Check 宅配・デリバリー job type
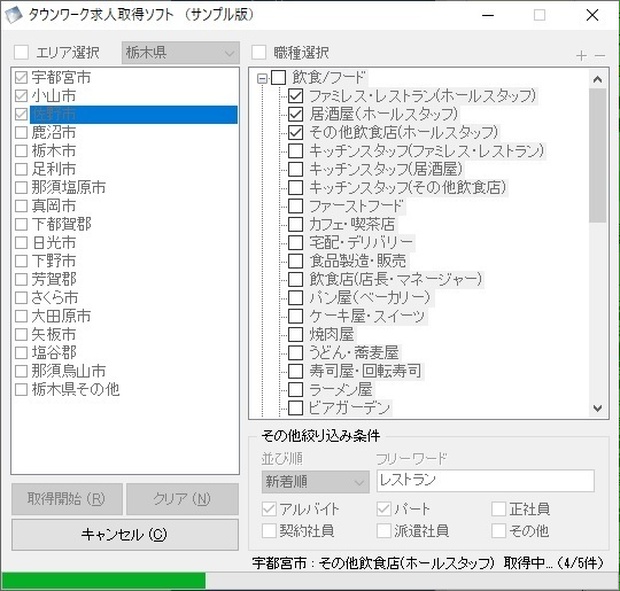The height and width of the screenshot is (591, 620). click(296, 242)
